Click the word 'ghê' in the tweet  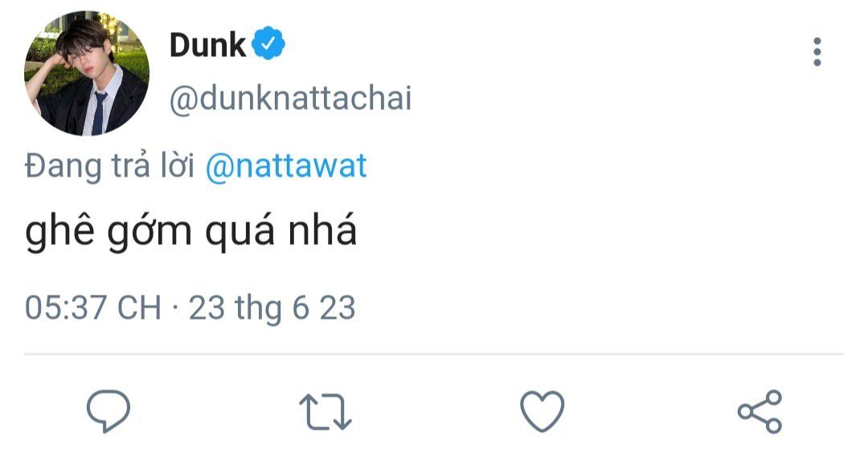point(59,231)
